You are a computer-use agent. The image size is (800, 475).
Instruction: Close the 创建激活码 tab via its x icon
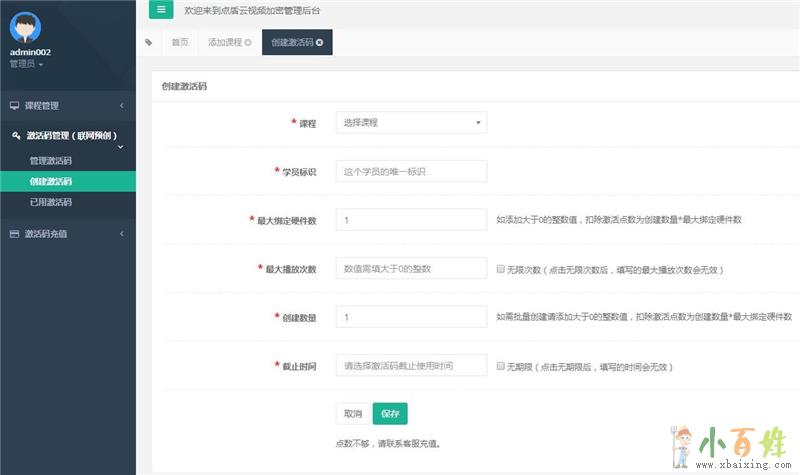click(319, 43)
